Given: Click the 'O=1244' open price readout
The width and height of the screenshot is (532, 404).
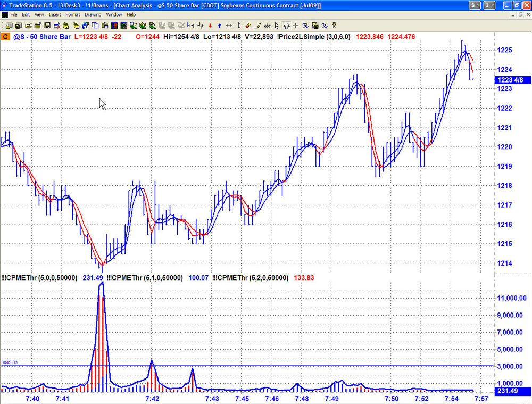Looking at the screenshot, I should point(147,37).
